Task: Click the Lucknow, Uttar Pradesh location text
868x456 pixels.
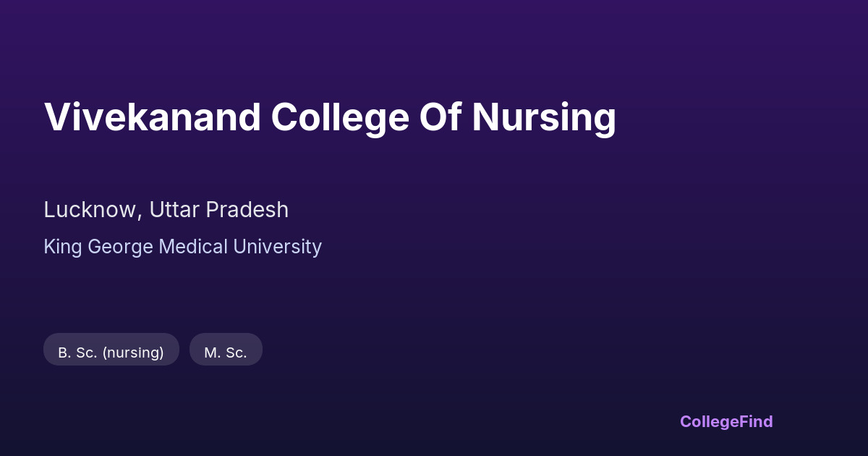Action: 166,210
